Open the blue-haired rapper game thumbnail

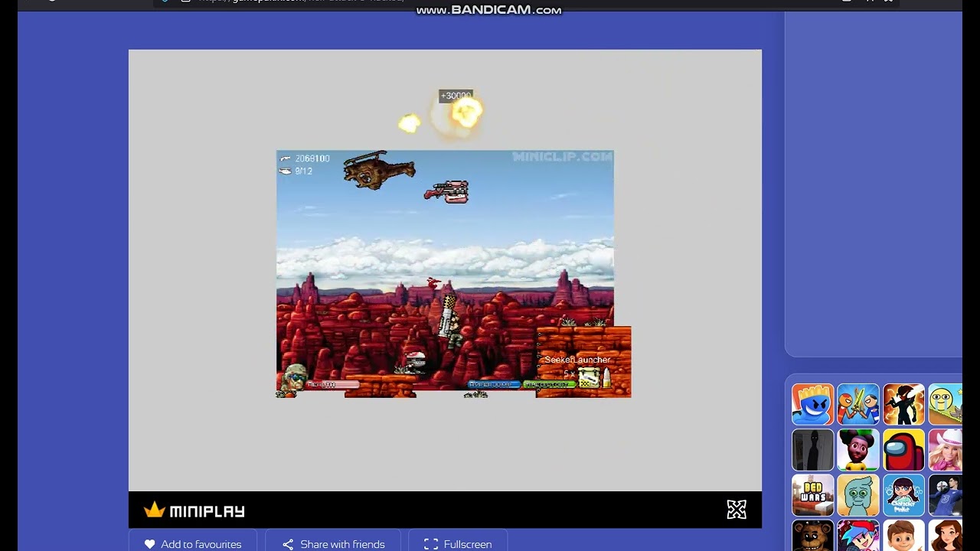tap(858, 536)
